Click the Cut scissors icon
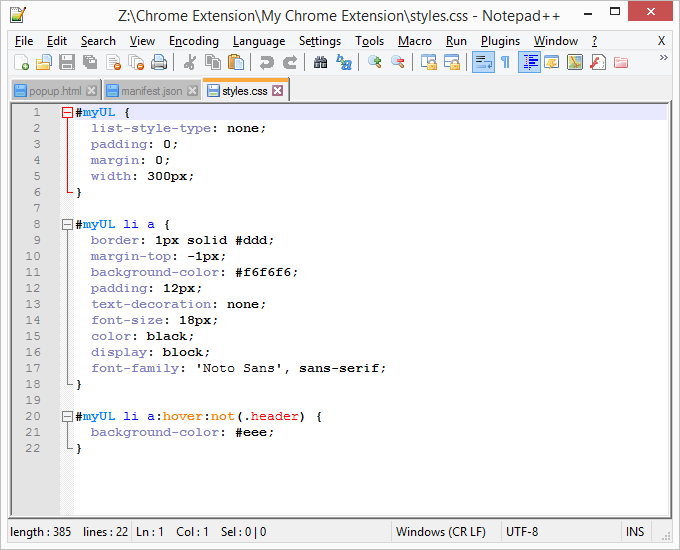This screenshot has height=550, width=680. [189, 63]
